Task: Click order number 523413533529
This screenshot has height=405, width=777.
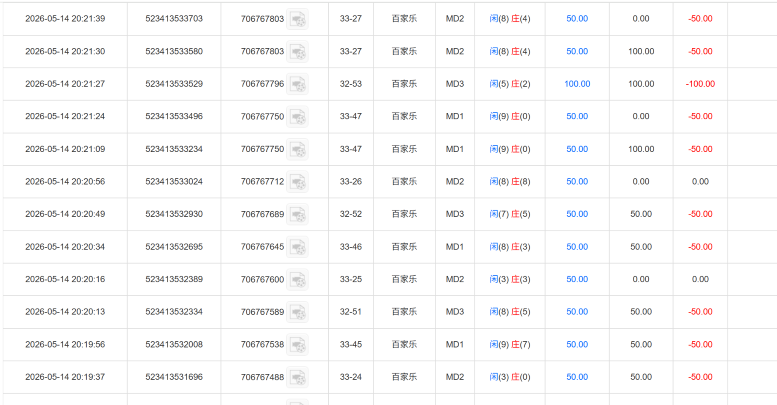Action: click(x=174, y=84)
